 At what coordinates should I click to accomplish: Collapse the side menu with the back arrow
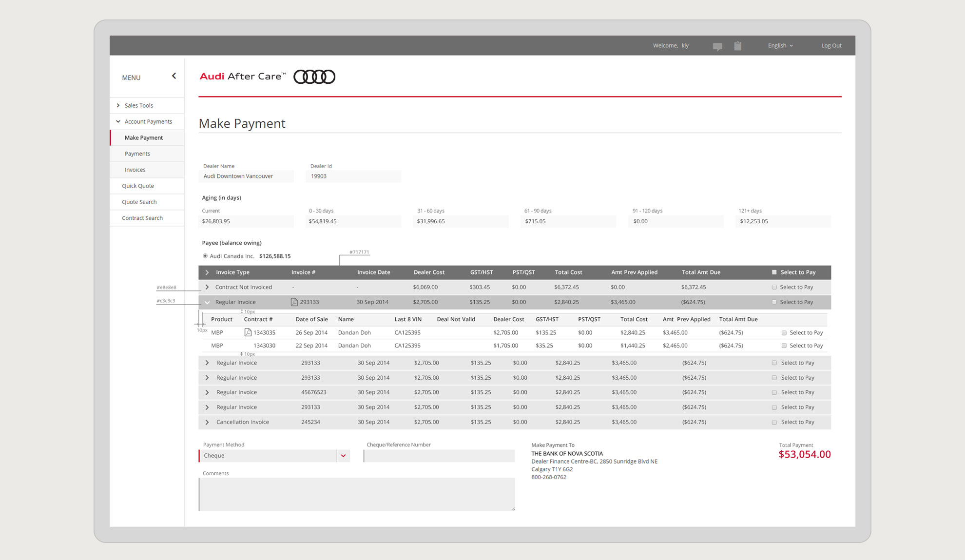(x=174, y=76)
